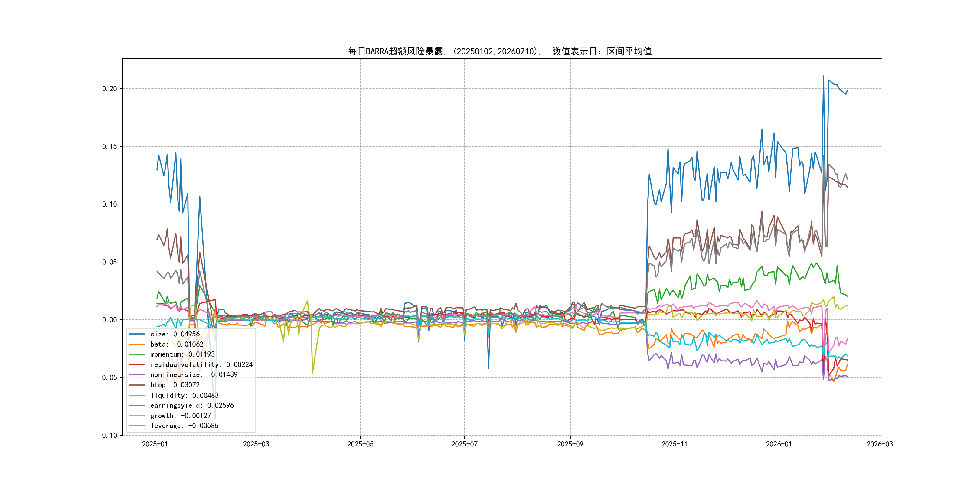Click the beta legend label
980x490 pixels.
(177, 344)
